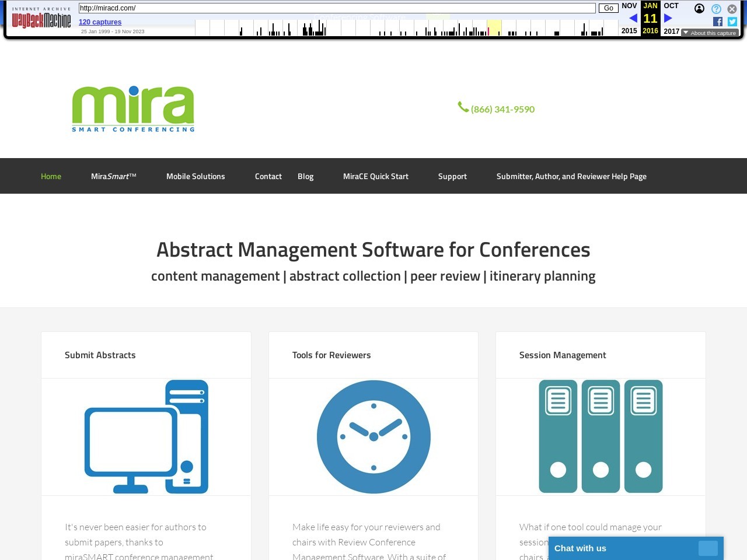Viewport: 747px width, 560px height.
Task: Open the Mobile Solutions menu item
Action: (196, 176)
